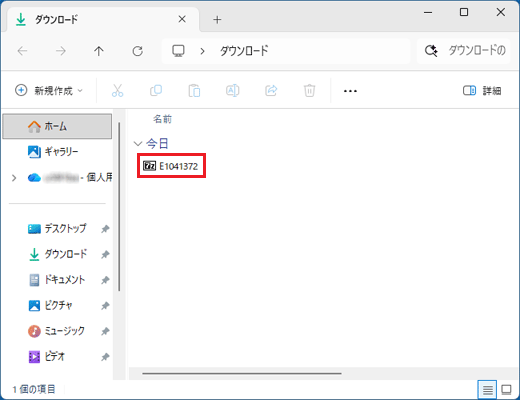The width and height of the screenshot is (520, 400).
Task: Maximize the Explorer window
Action: coord(464,12)
